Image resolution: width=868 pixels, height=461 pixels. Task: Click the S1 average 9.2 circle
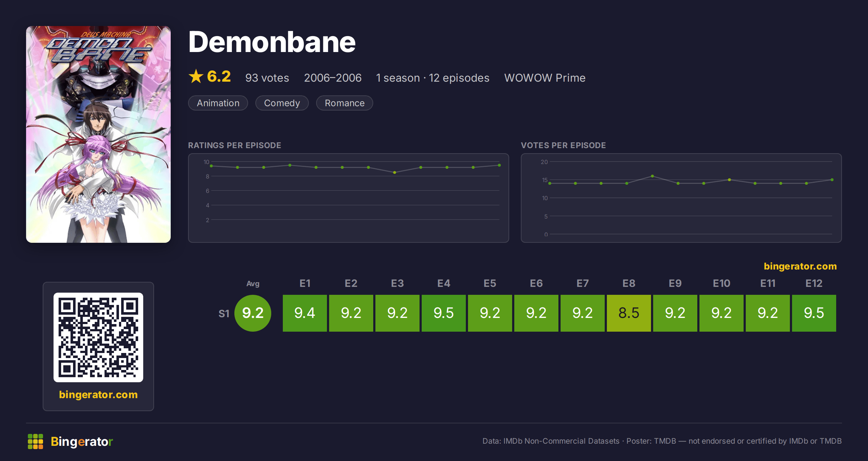[253, 313]
